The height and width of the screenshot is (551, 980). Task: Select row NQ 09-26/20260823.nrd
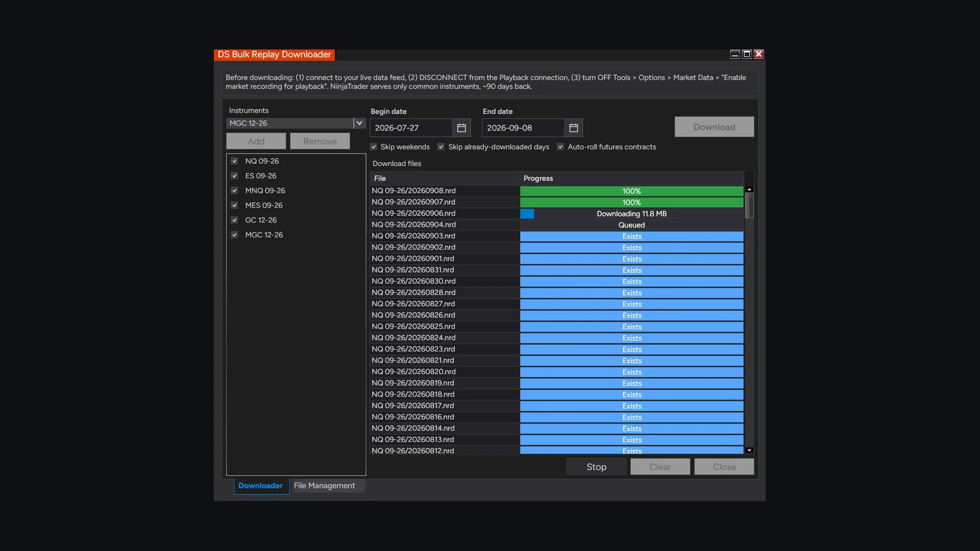557,349
